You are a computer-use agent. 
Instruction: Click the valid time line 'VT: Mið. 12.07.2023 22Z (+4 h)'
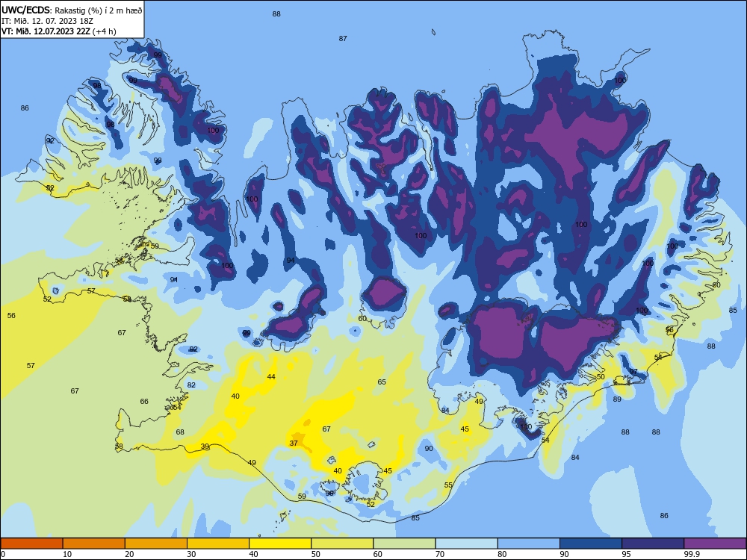59,31
